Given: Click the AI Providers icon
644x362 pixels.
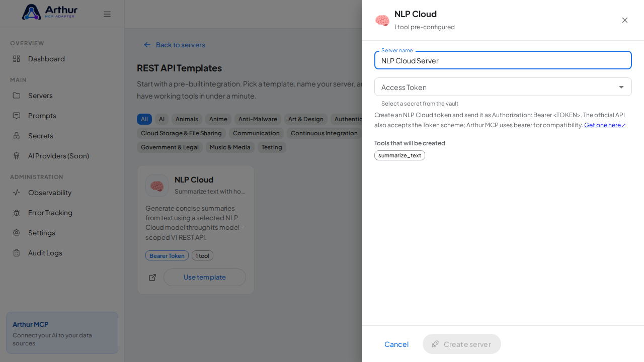Looking at the screenshot, I should click(17, 156).
